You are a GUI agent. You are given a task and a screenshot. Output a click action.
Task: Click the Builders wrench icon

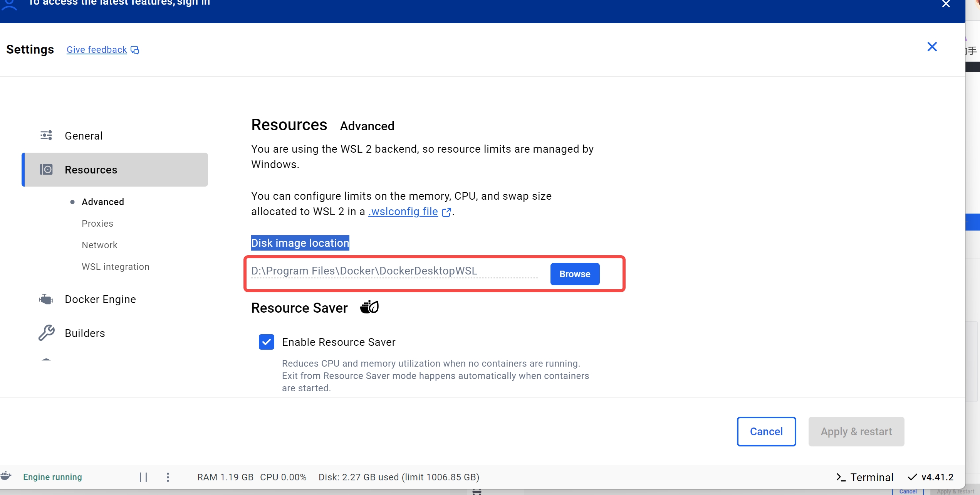point(46,333)
